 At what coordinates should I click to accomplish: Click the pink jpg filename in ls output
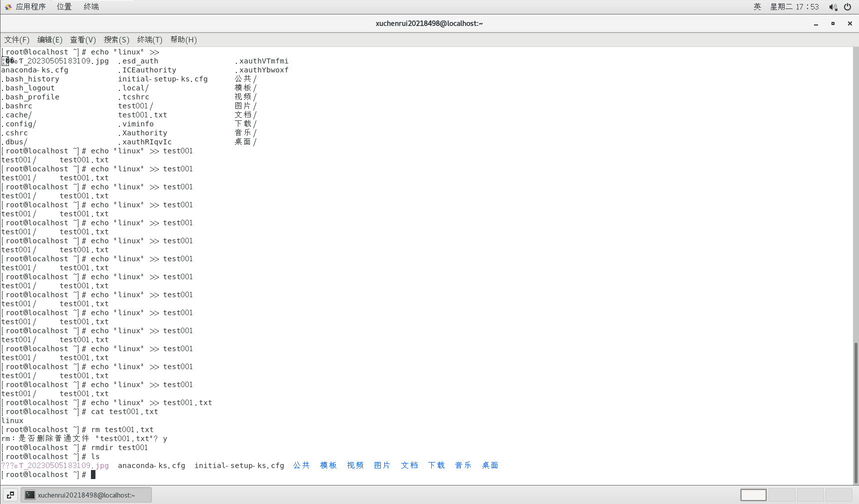coord(55,466)
